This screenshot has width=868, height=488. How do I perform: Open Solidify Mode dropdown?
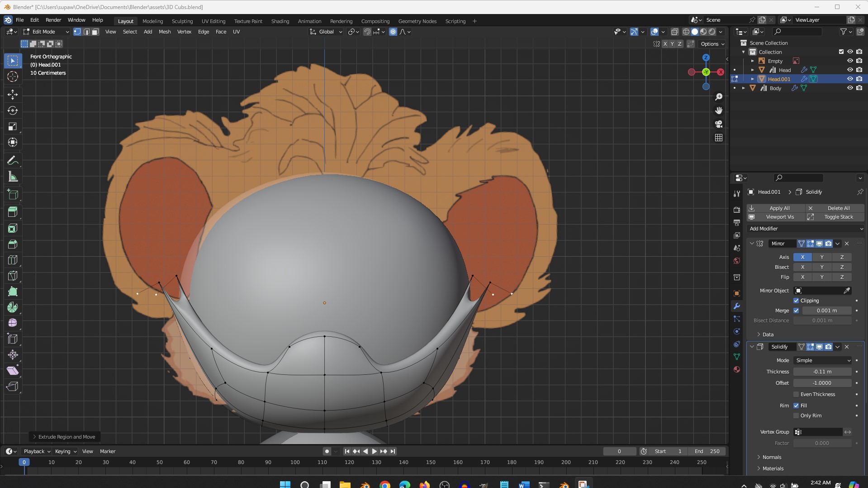822,360
